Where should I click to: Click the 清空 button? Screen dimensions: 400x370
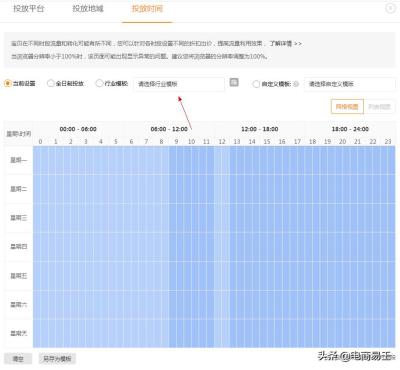[x=18, y=359]
